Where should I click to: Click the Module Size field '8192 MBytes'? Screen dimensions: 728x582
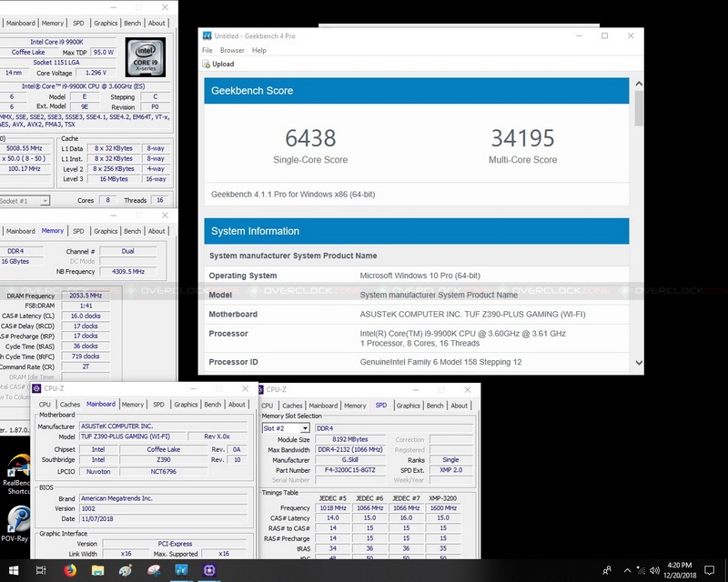coord(350,439)
